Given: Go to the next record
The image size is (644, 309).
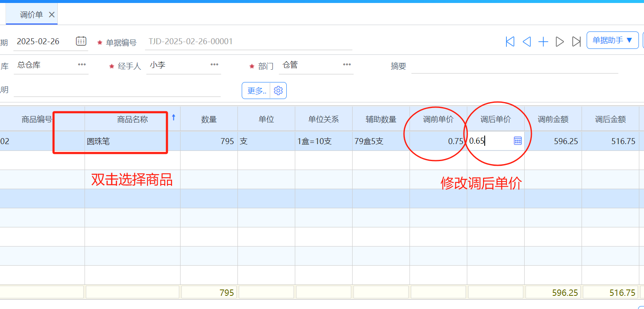Looking at the screenshot, I should click(560, 42).
